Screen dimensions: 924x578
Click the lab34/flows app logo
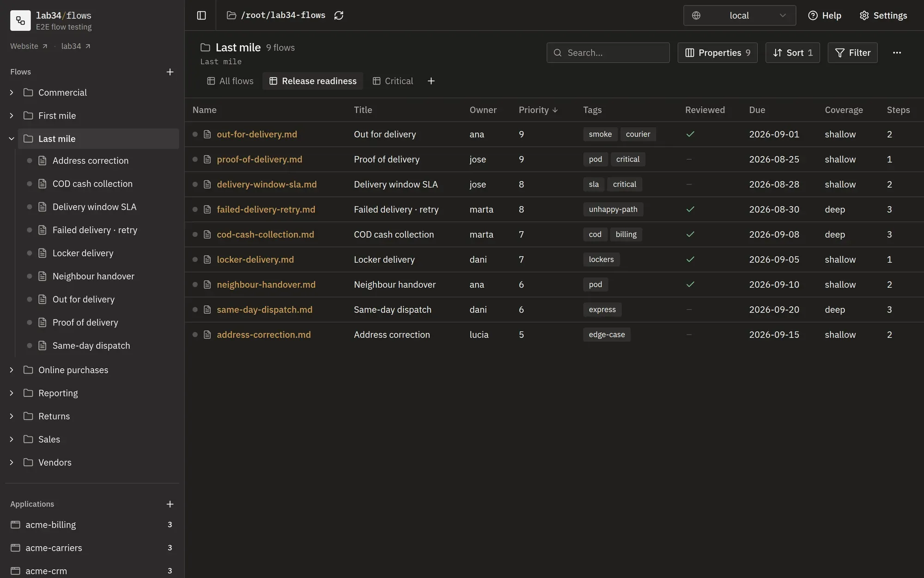click(x=20, y=20)
